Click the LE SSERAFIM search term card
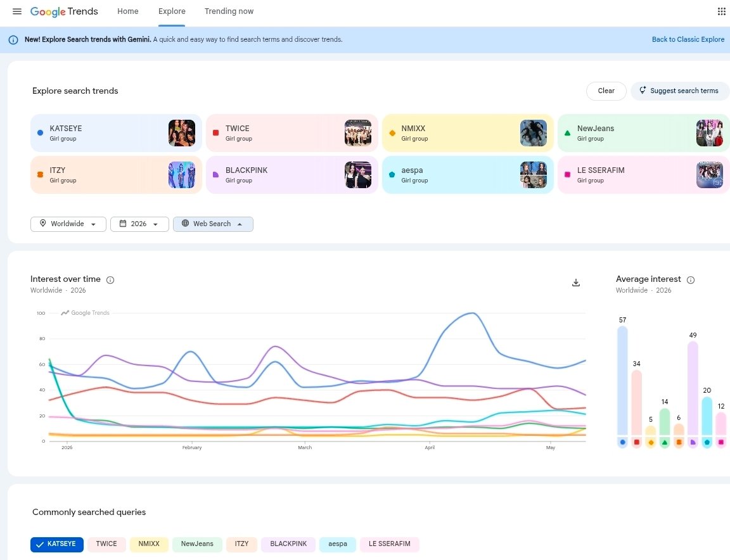The height and width of the screenshot is (560, 730). [643, 175]
